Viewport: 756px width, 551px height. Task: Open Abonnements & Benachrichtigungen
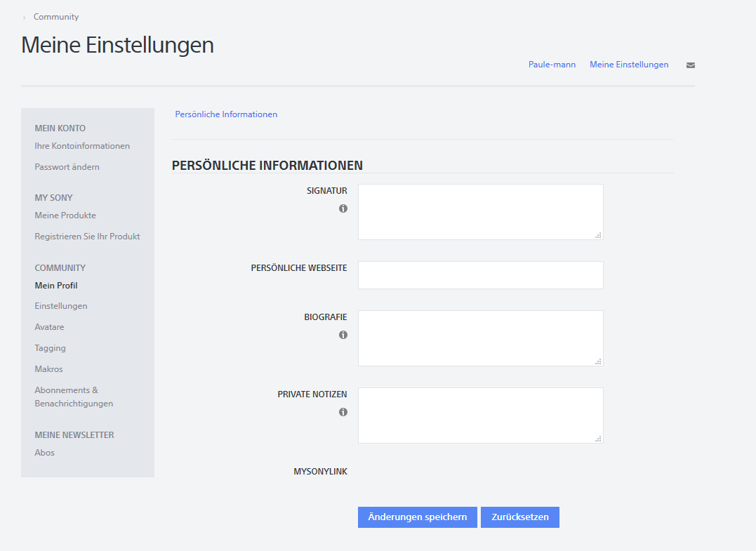(74, 397)
